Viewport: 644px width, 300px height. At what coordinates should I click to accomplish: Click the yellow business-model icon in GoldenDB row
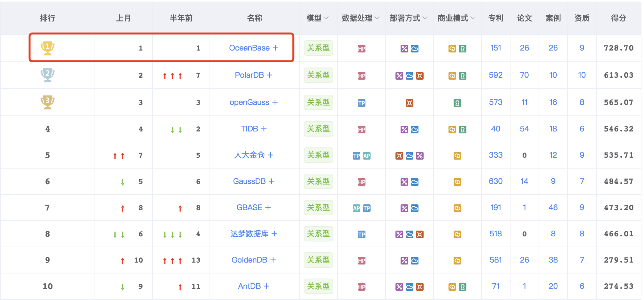(x=457, y=261)
